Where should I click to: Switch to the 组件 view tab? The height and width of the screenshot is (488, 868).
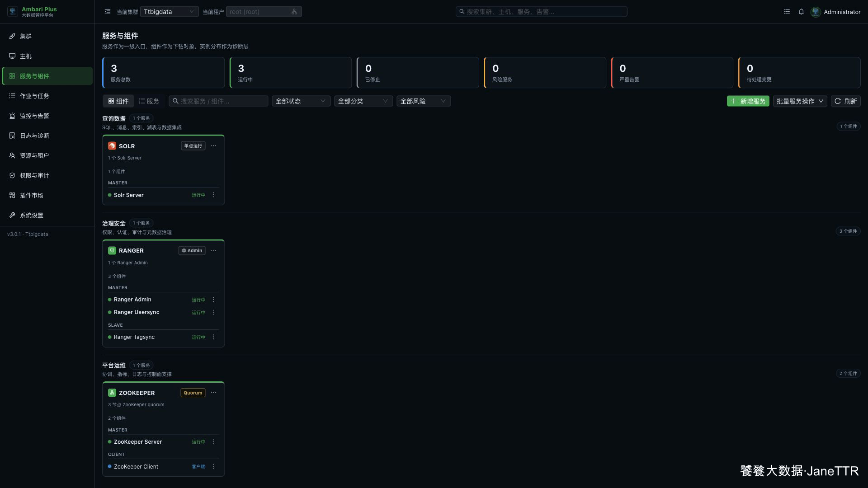click(118, 101)
